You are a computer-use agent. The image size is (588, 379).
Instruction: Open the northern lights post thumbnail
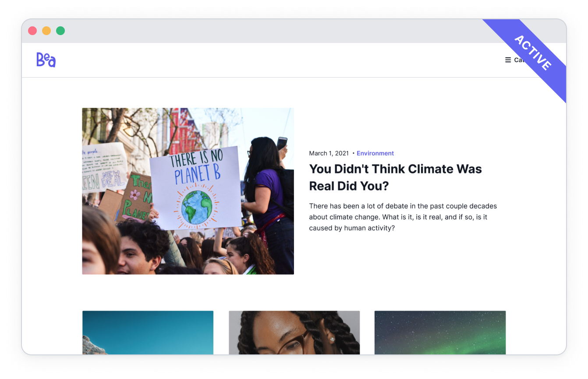coord(440,333)
